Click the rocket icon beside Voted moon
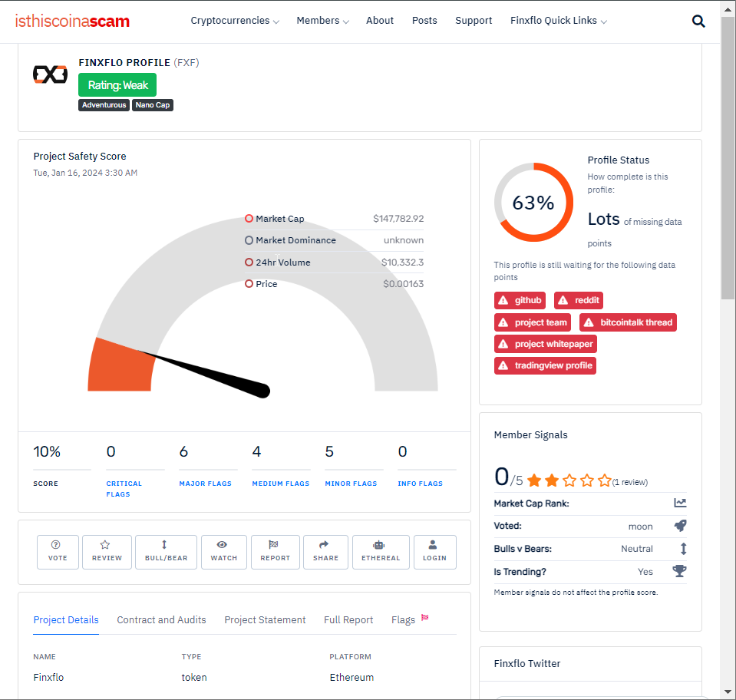Image resolution: width=736 pixels, height=700 pixels. point(680,526)
